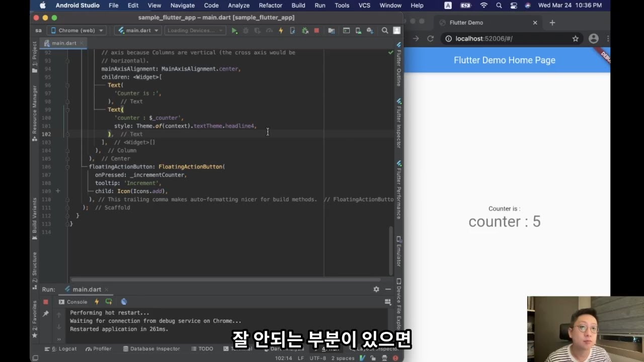The height and width of the screenshot is (362, 644).
Task: Click the scroll down arrow in console
Action: coord(59,327)
